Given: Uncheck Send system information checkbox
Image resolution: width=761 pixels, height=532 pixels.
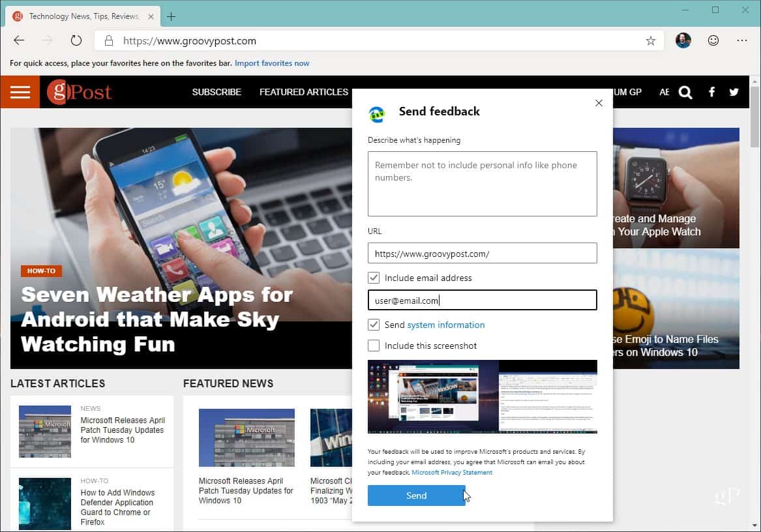Looking at the screenshot, I should coord(373,325).
